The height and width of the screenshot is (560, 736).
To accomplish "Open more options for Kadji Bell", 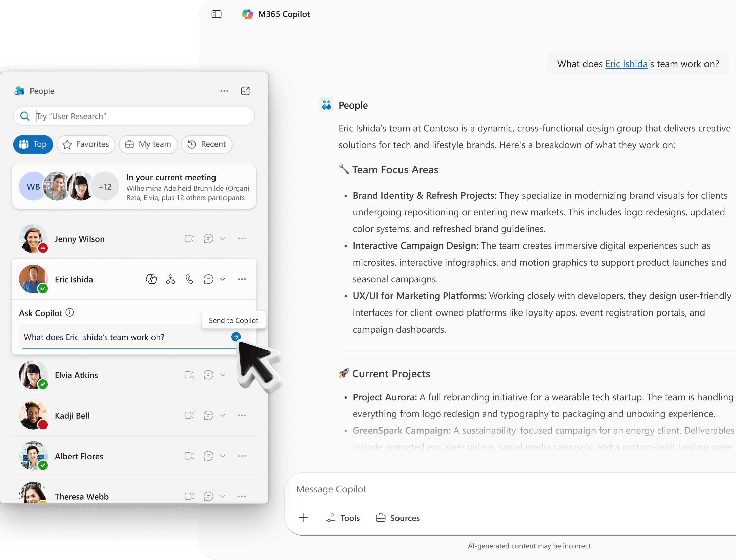I will pos(242,416).
